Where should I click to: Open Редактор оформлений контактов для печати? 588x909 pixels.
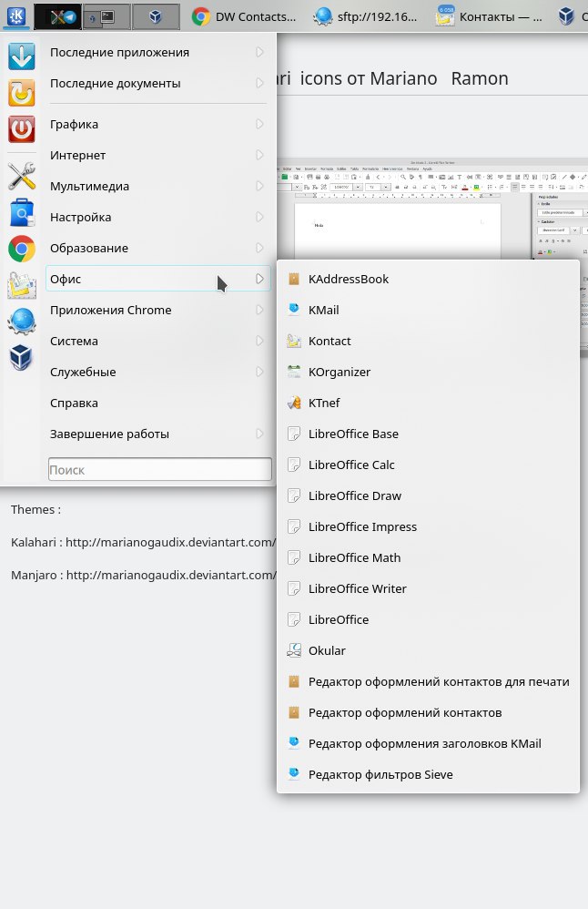(x=428, y=681)
